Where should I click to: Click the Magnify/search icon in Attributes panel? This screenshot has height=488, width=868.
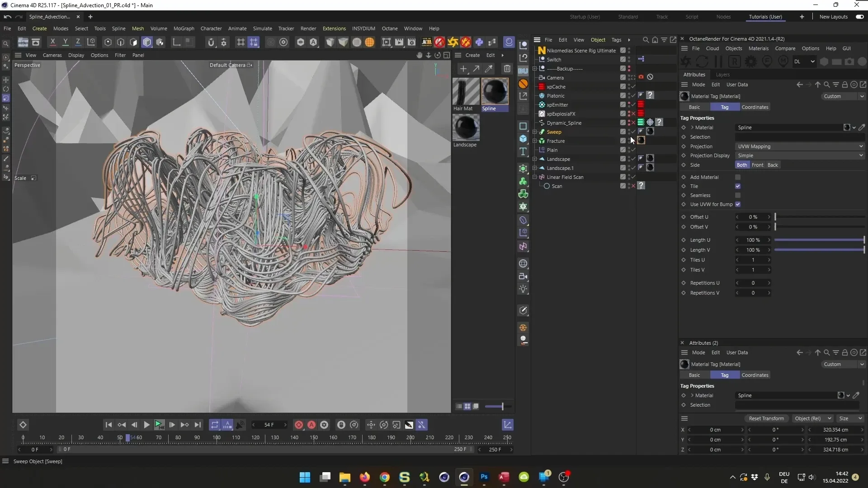pos(826,84)
